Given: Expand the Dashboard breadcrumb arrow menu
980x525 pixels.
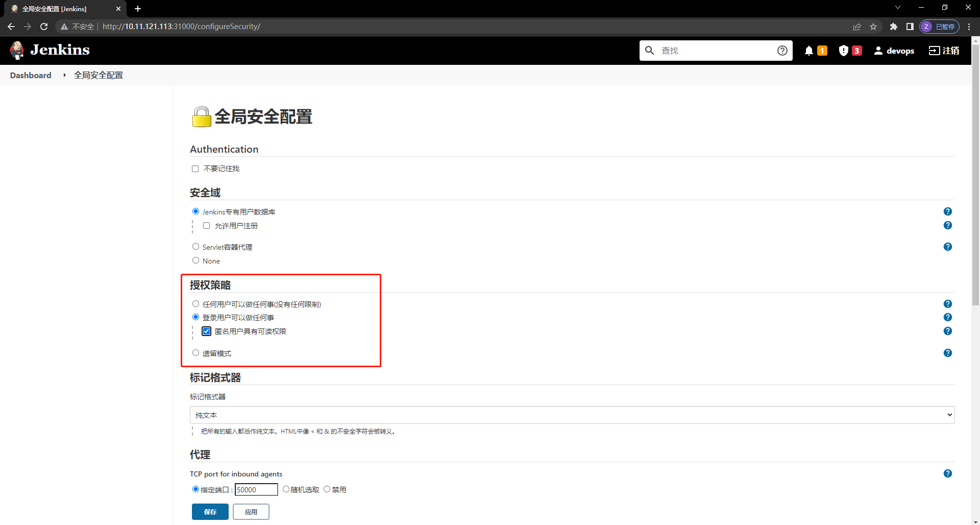Looking at the screenshot, I should [64, 75].
